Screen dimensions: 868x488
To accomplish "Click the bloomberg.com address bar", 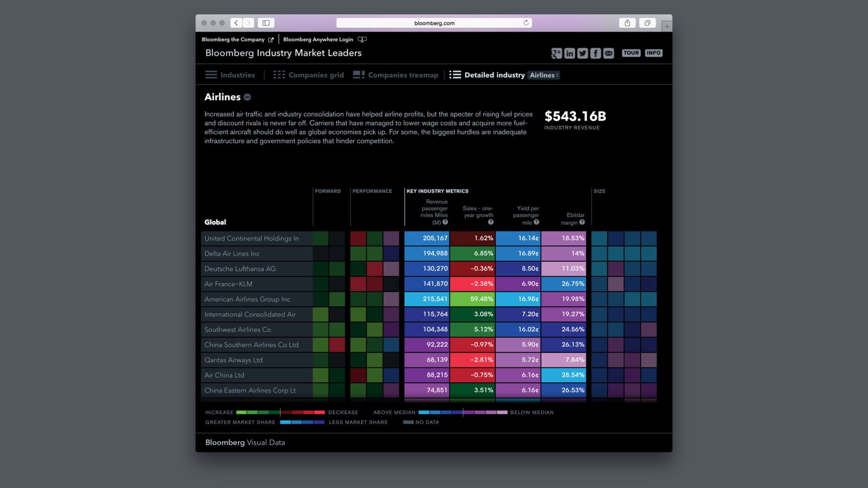I will (434, 23).
